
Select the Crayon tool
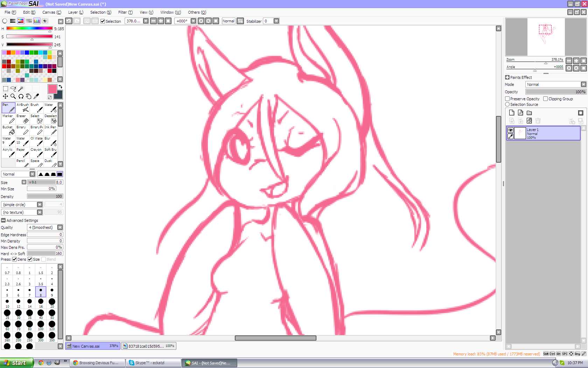click(x=36, y=152)
